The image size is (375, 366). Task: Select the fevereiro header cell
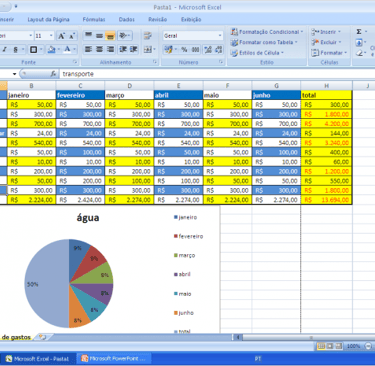(80, 95)
